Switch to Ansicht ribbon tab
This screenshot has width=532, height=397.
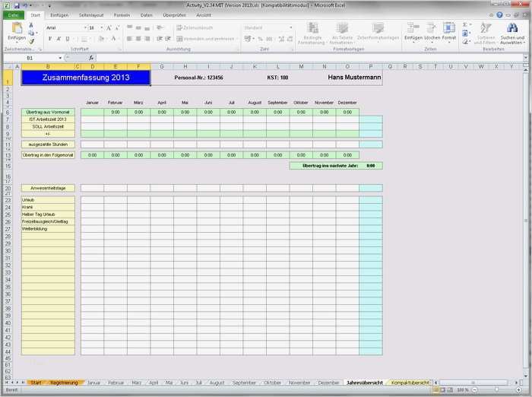(204, 15)
